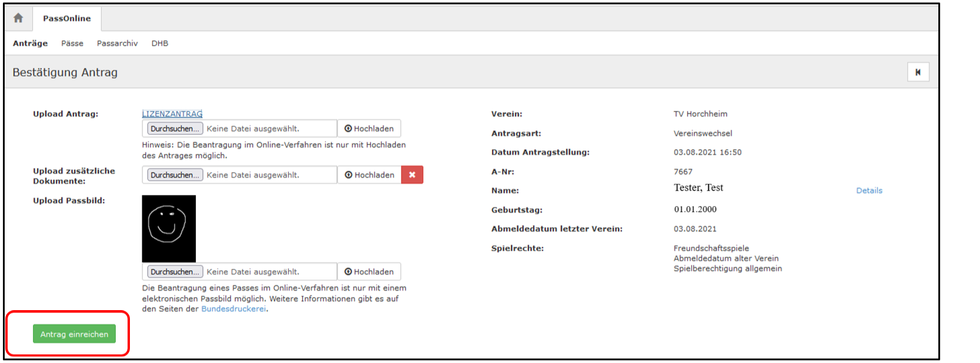Image resolution: width=980 pixels, height=363 pixels.
Task: Browse for additional documents file
Action: coord(175,175)
